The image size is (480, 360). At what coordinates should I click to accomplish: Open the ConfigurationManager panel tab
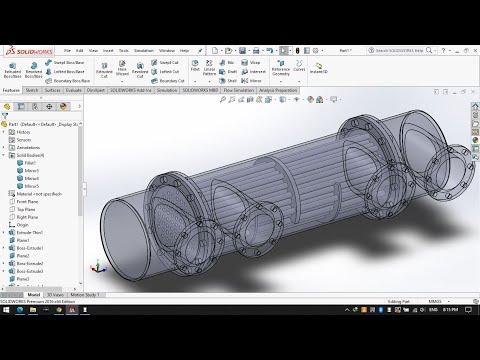click(35, 106)
